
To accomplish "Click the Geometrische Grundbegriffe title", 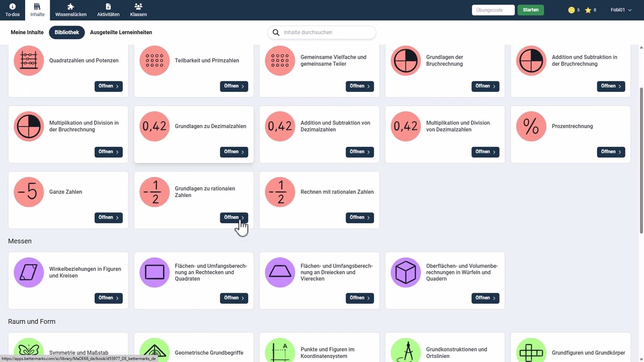I will [210, 353].
